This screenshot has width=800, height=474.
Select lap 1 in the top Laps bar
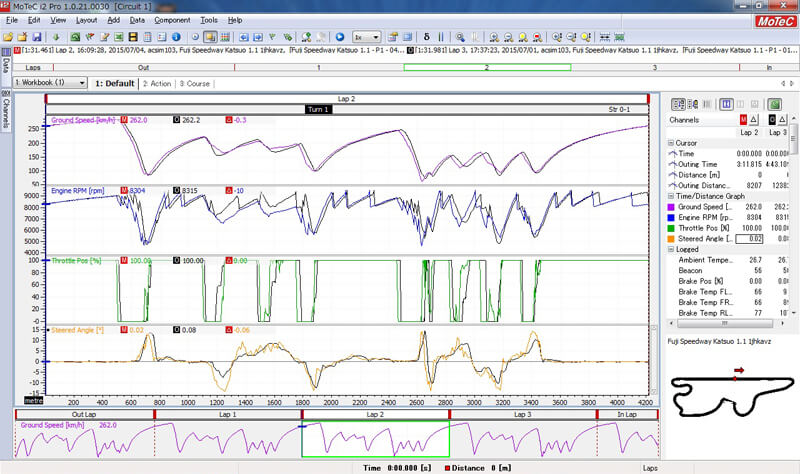pyautogui.click(x=319, y=67)
